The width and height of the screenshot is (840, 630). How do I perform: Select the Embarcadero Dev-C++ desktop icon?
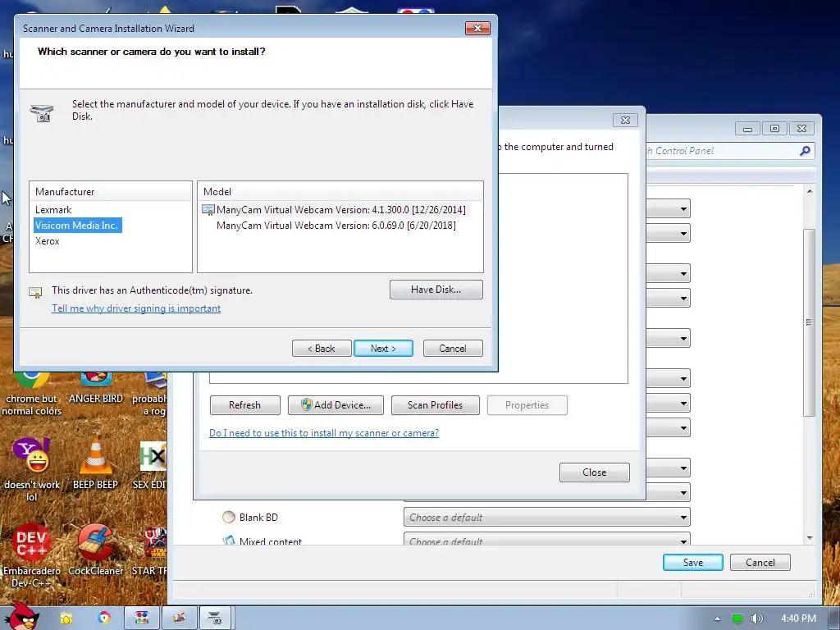pyautogui.click(x=31, y=556)
